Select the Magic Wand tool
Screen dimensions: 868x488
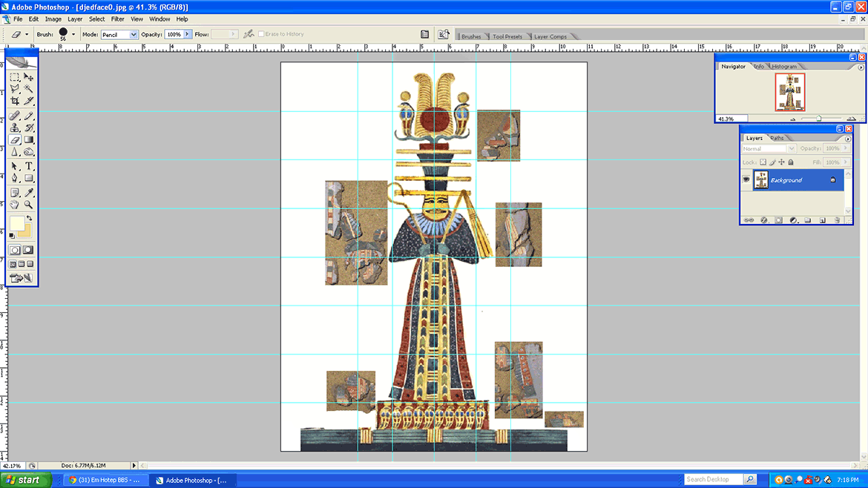tap(29, 89)
